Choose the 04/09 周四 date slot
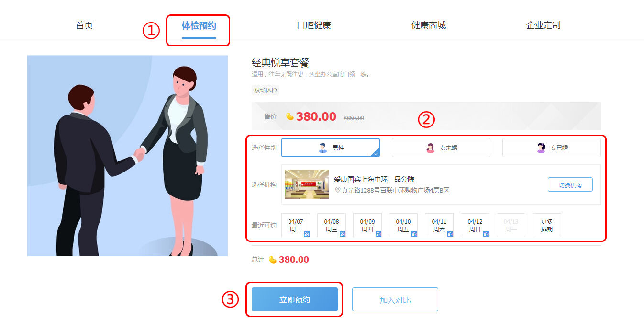 pos(367,225)
